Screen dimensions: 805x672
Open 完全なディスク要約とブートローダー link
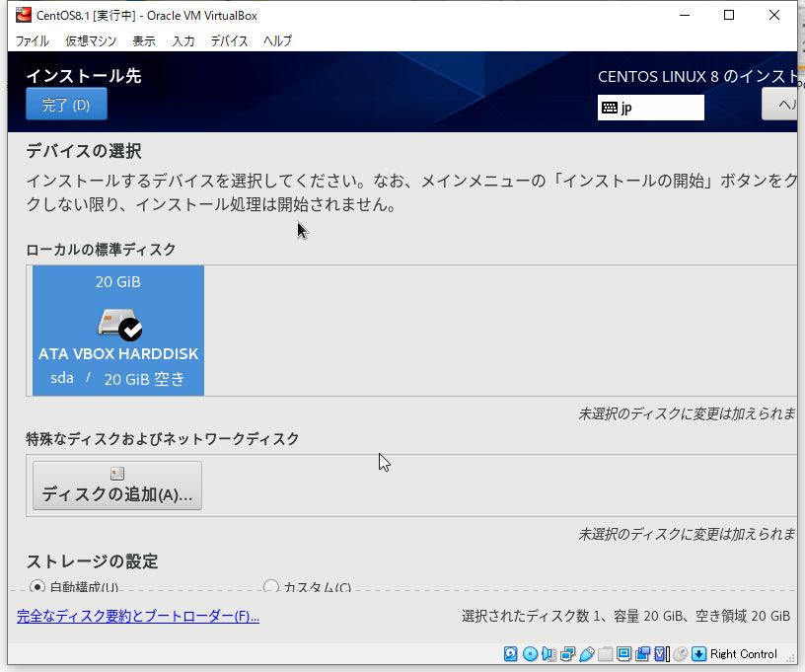click(x=137, y=616)
